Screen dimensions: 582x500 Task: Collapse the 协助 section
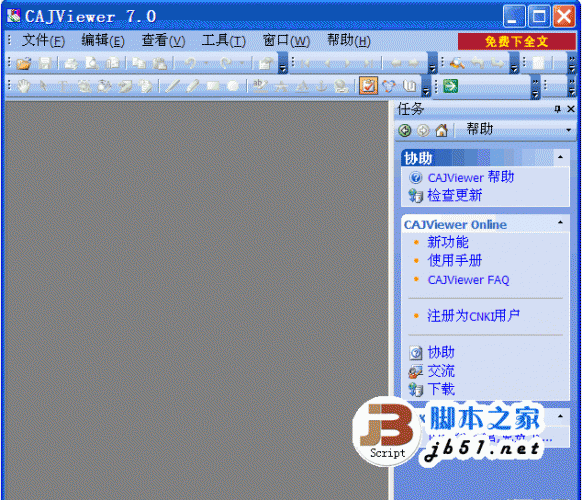point(560,157)
